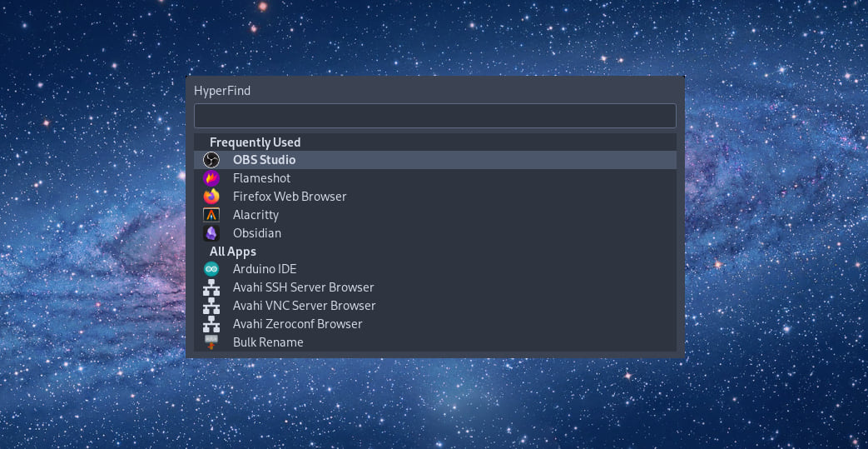The image size is (868, 449).
Task: Click the Alacritty terminal icon
Action: click(211, 215)
